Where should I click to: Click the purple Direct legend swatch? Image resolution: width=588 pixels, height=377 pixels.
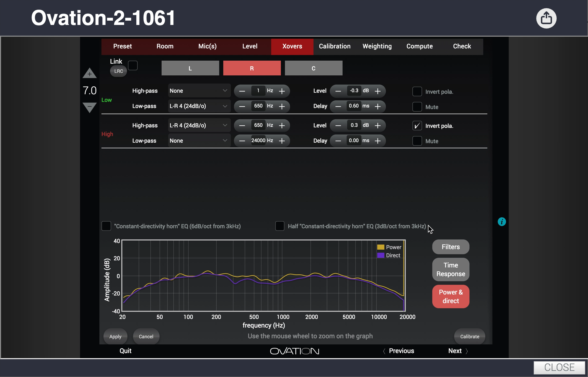point(381,255)
